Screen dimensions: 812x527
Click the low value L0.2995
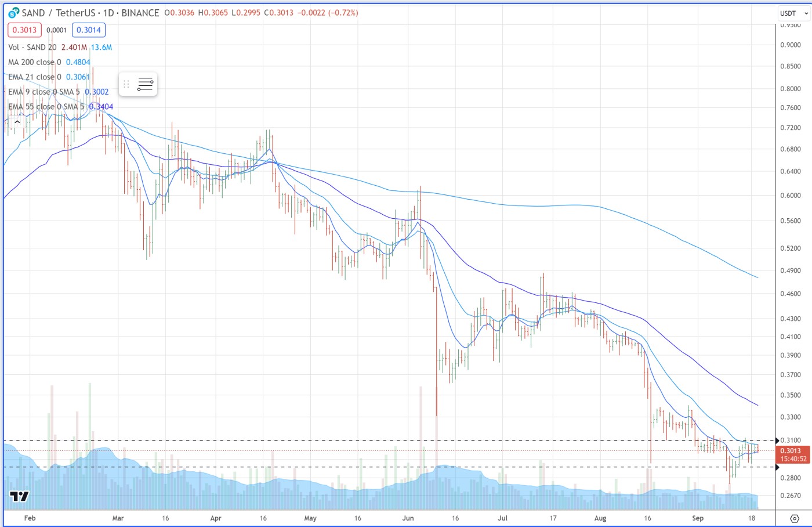[x=246, y=13]
